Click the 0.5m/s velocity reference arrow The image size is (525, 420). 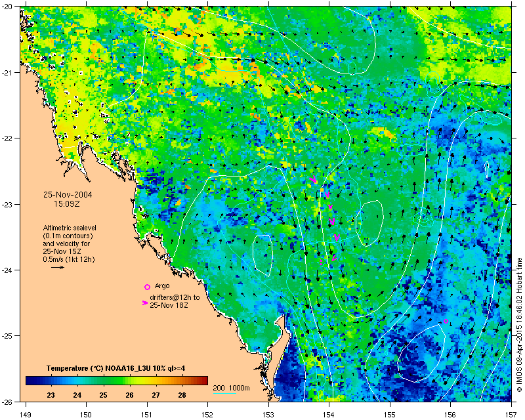click(x=58, y=267)
